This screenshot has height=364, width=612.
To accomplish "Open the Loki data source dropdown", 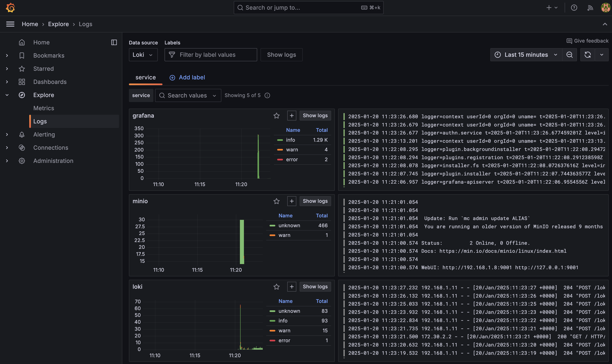I will pos(143,55).
